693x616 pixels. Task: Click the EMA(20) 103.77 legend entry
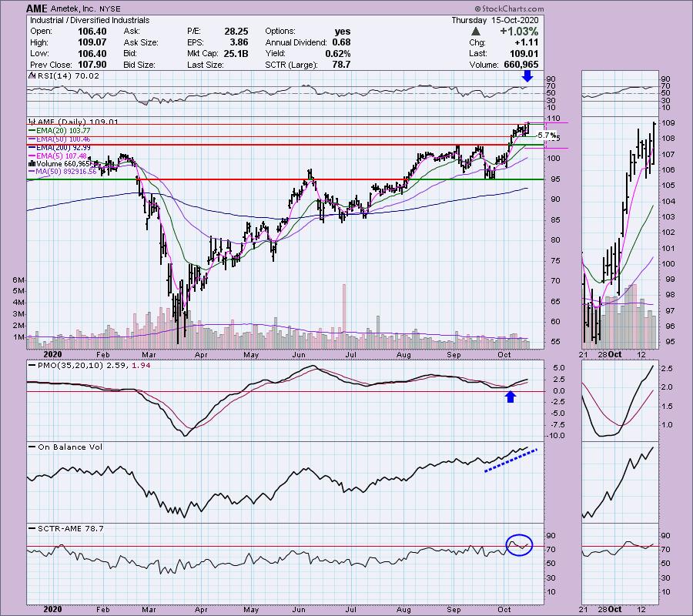[x=64, y=130]
